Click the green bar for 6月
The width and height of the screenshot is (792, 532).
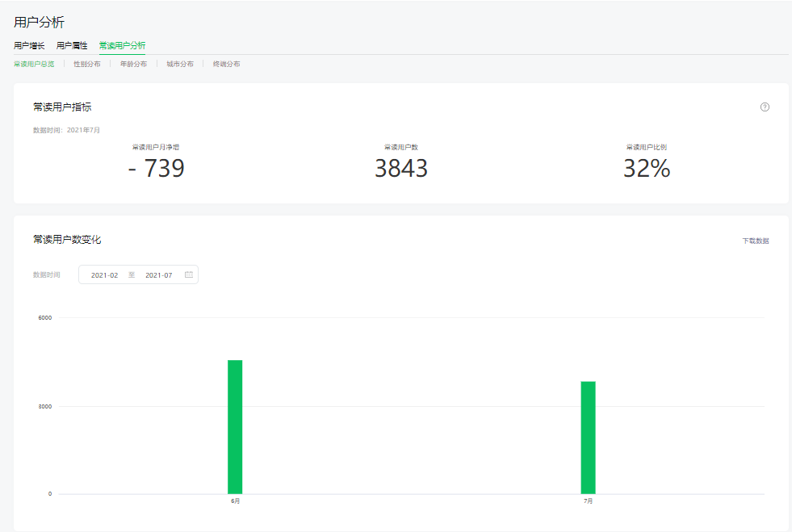pyautogui.click(x=235, y=426)
